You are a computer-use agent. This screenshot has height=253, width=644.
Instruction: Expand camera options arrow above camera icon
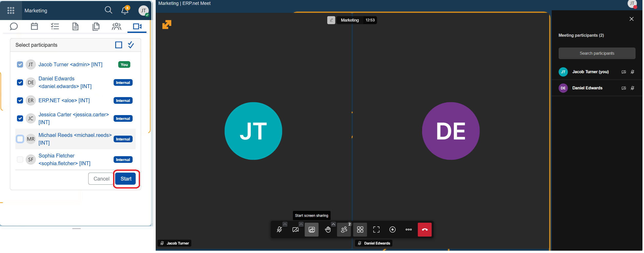pos(301,224)
